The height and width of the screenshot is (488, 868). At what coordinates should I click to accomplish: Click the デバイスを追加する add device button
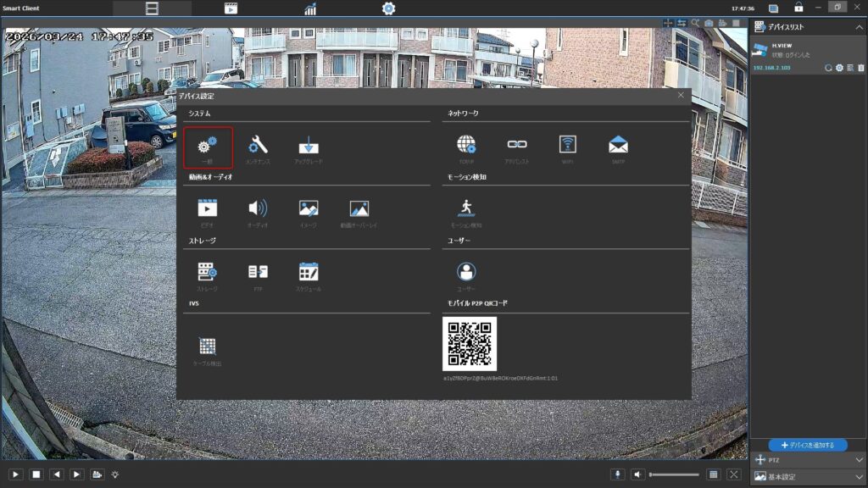click(x=808, y=445)
